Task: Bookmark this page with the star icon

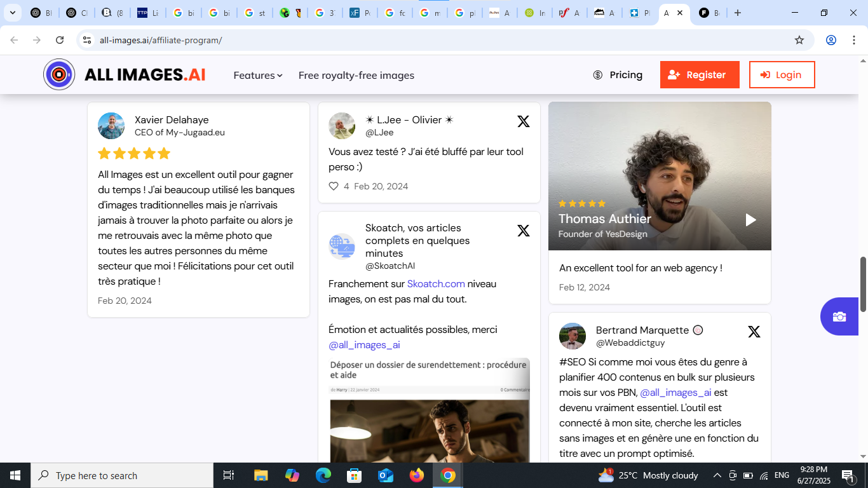Action: point(799,40)
